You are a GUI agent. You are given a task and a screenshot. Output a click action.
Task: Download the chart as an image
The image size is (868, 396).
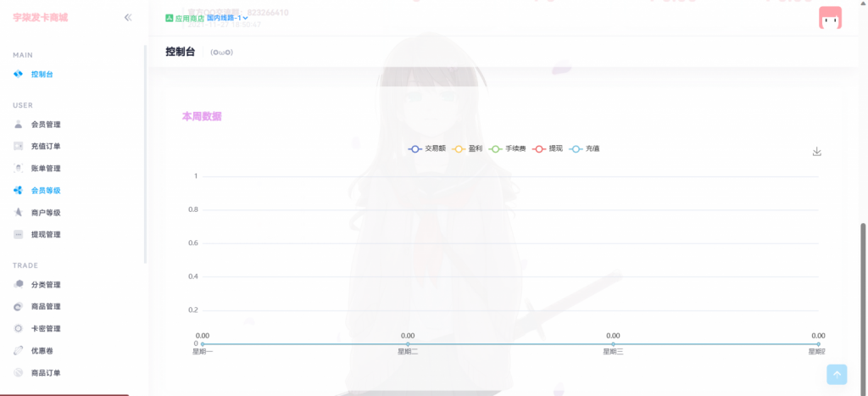point(817,152)
